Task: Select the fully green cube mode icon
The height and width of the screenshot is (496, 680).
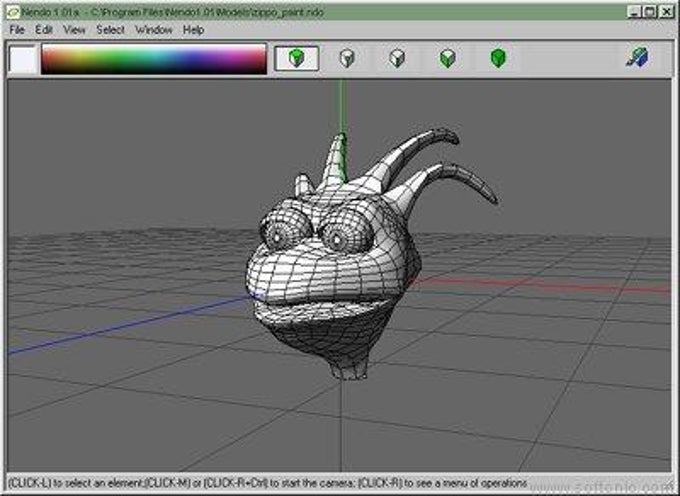Action: pos(498,58)
